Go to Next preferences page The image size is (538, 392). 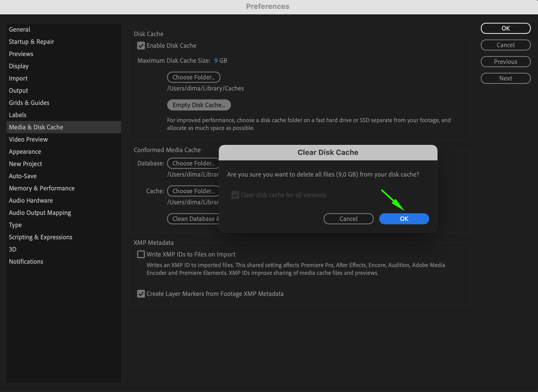506,78
